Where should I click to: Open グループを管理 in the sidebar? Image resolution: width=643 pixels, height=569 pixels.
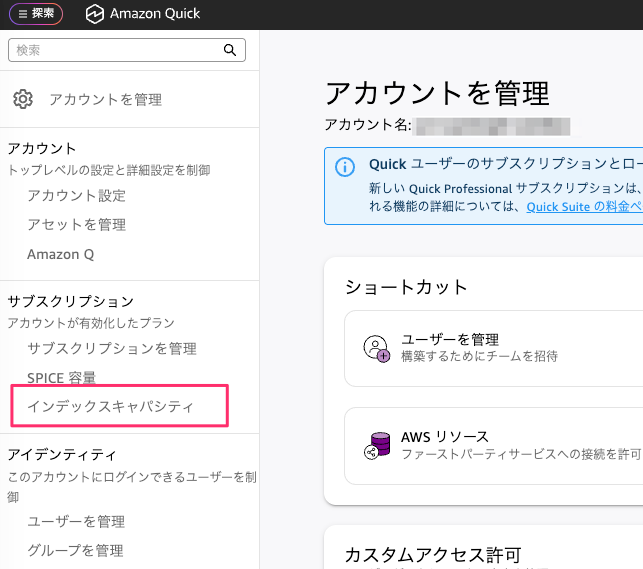[75, 550]
